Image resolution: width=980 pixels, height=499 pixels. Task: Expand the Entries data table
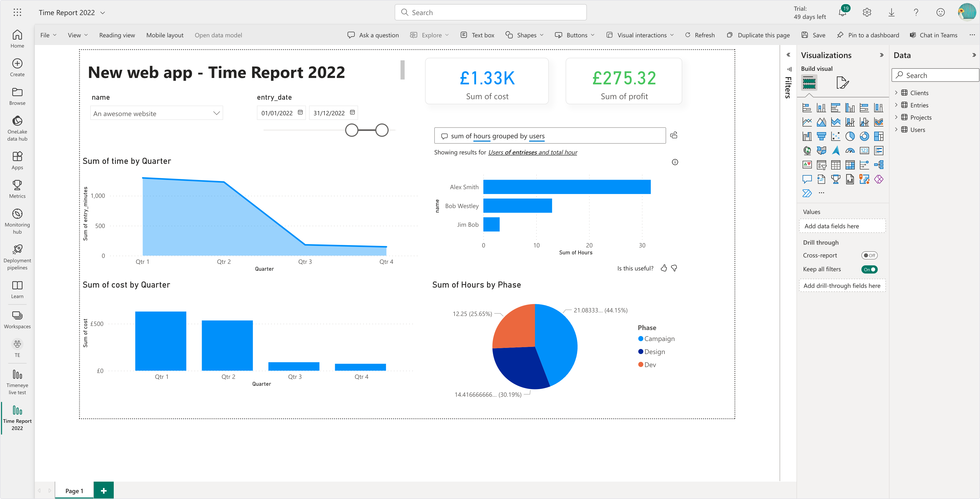click(x=897, y=105)
